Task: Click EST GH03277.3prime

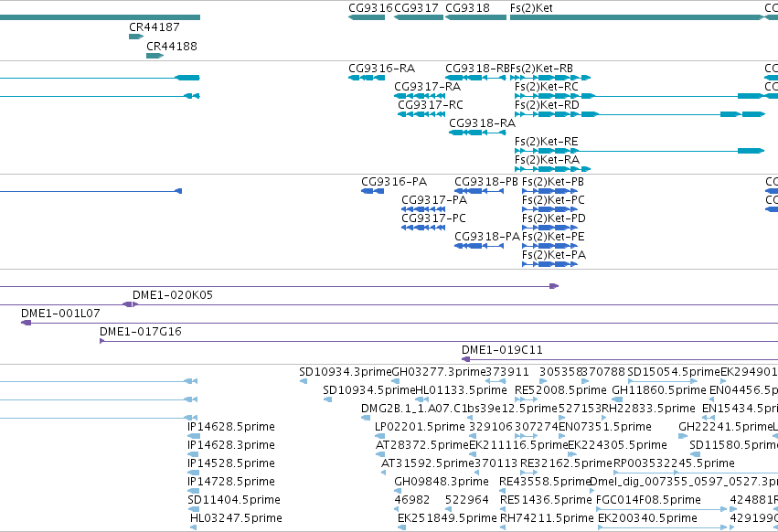Action: click(x=396, y=381)
